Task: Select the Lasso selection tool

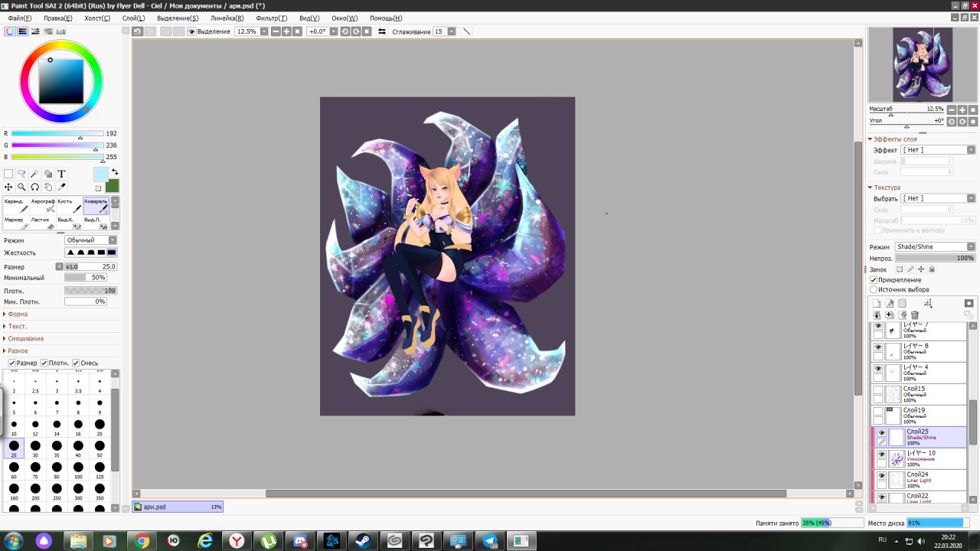Action: click(x=21, y=174)
